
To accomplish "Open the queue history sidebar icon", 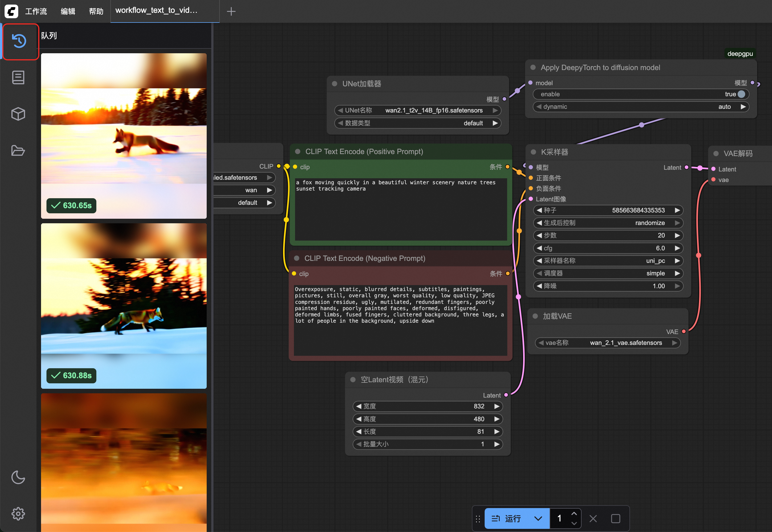I will click(19, 41).
